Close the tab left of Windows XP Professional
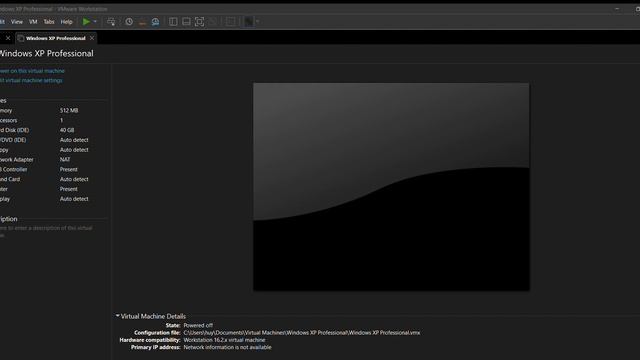The width and height of the screenshot is (640, 360). coord(8,38)
